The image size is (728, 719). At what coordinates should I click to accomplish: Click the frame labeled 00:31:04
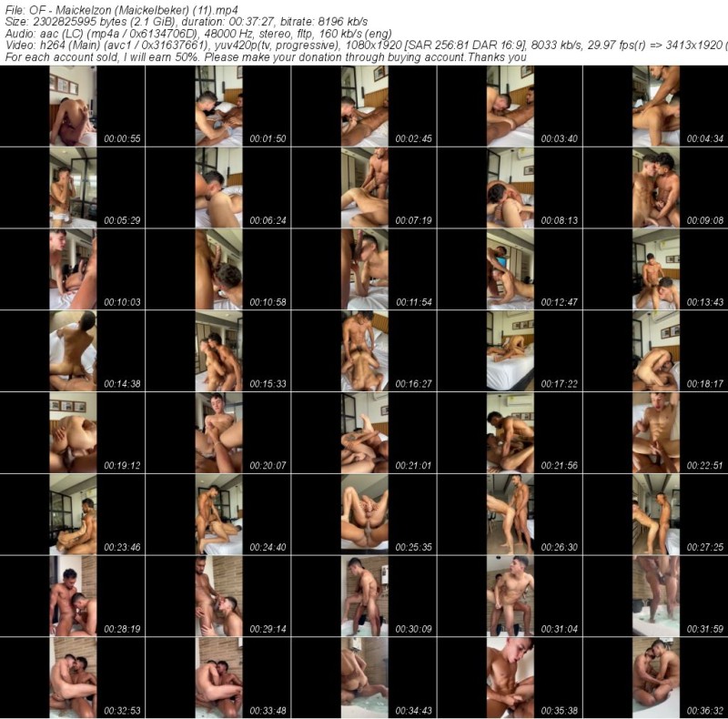point(510,597)
